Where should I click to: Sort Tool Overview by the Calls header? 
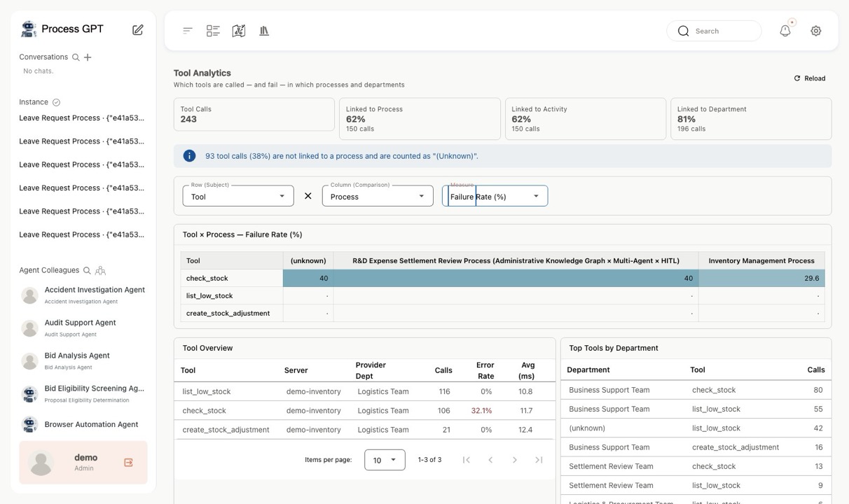point(443,370)
